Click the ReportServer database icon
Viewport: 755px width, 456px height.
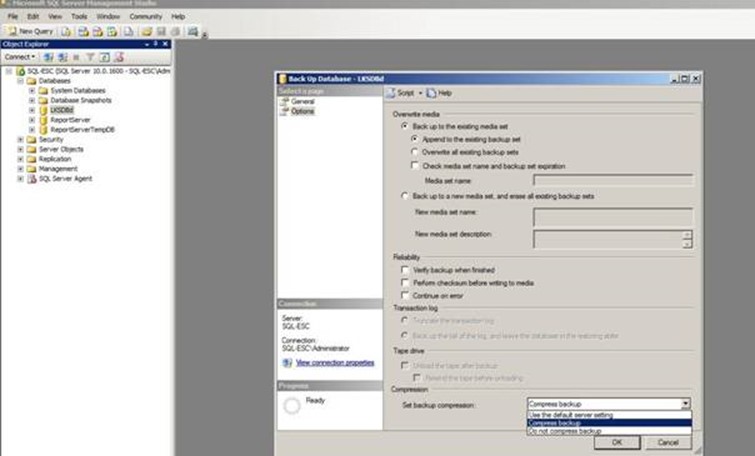[43, 120]
